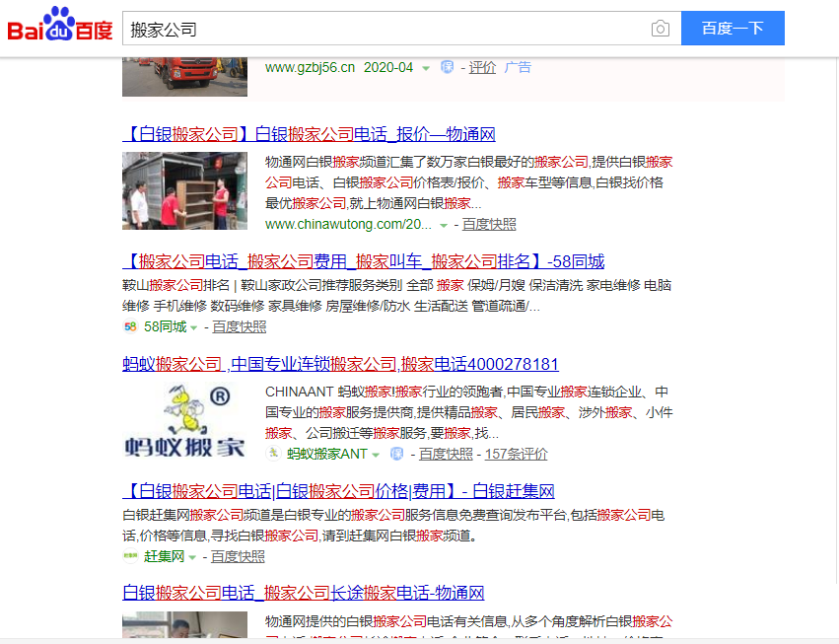Screen dimensions: 839x644
Task: Expand dropdown arrow beside 蚂蚁搬家ANT
Action: click(376, 455)
